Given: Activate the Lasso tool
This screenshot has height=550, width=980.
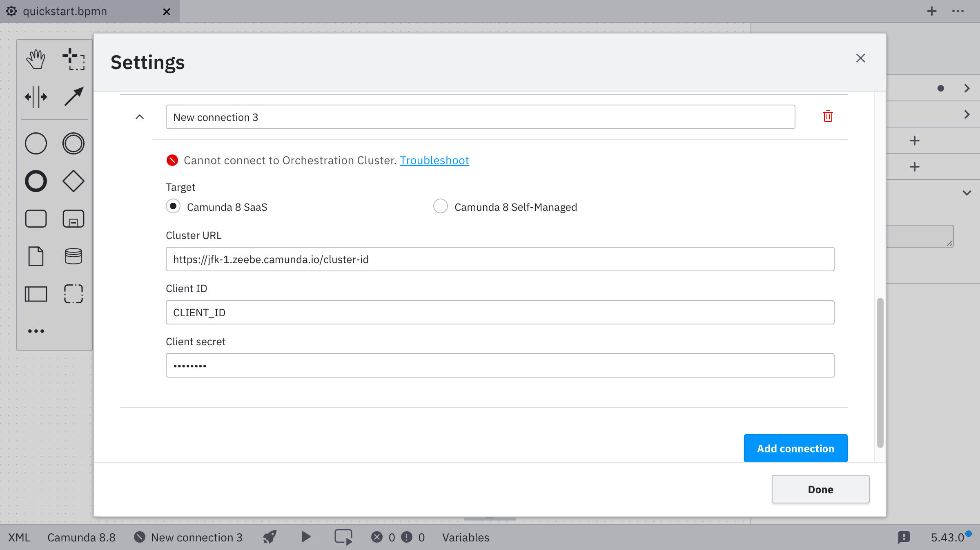Looking at the screenshot, I should (x=73, y=59).
